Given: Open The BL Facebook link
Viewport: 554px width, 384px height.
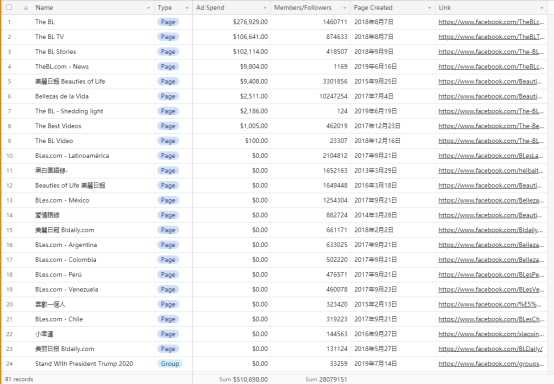Looking at the screenshot, I should pos(491,22).
